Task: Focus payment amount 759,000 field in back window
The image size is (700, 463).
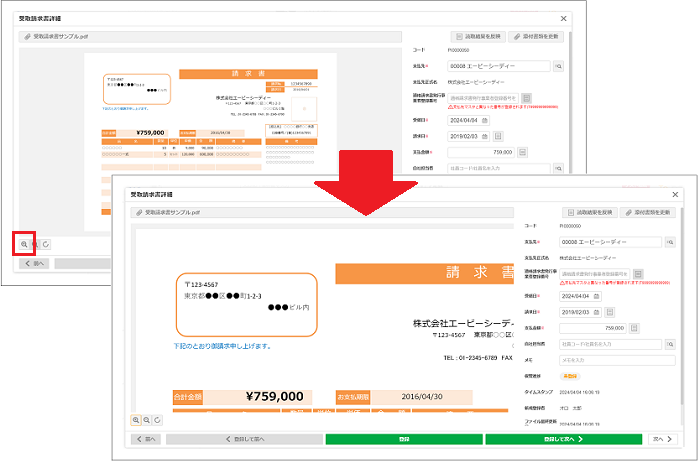Action: tap(481, 152)
